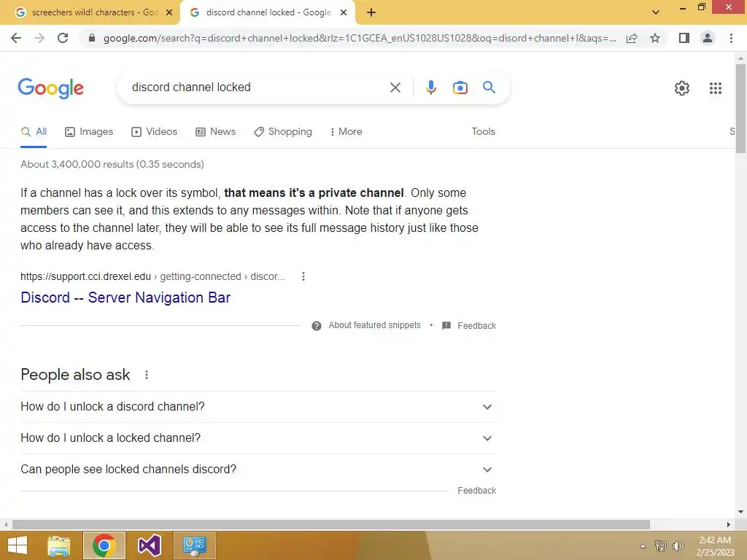Screen dimensions: 747x560
Task: Open the volume control tray icon
Action: click(x=678, y=546)
